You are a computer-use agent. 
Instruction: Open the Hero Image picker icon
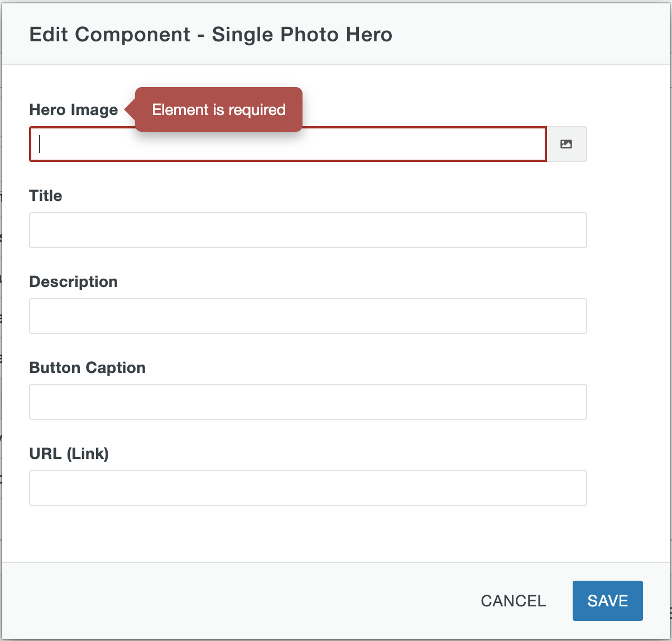566,144
